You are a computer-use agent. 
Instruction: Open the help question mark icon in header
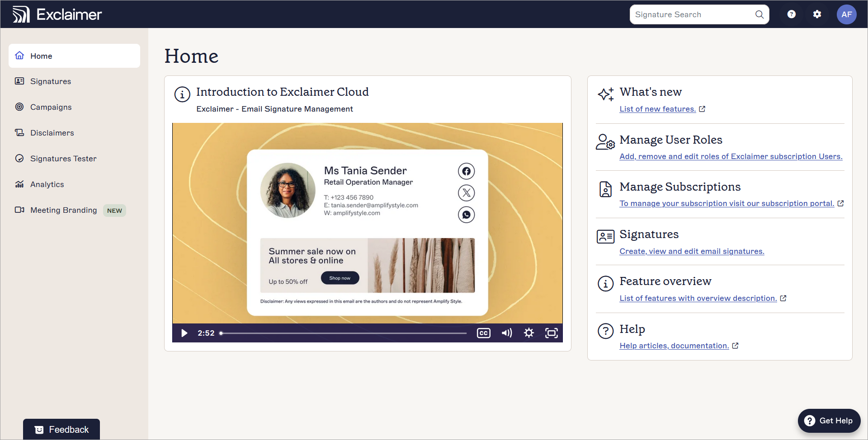[x=791, y=14]
